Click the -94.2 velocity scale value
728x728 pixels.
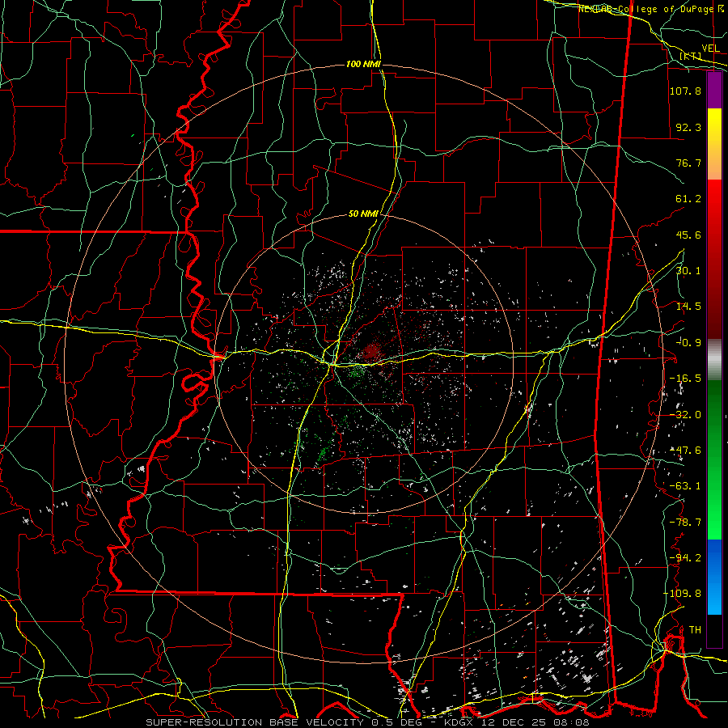coord(685,558)
